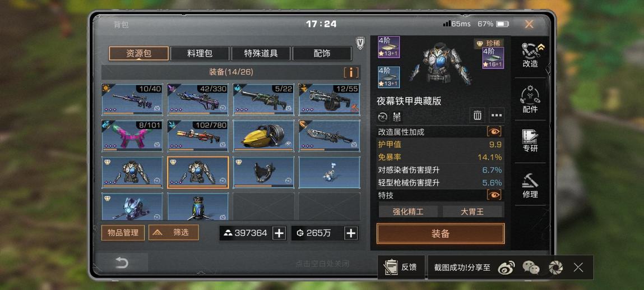This screenshot has height=290, width=644.
Task: Select the yellow chainsaw item thumbnail
Action: (x=263, y=136)
